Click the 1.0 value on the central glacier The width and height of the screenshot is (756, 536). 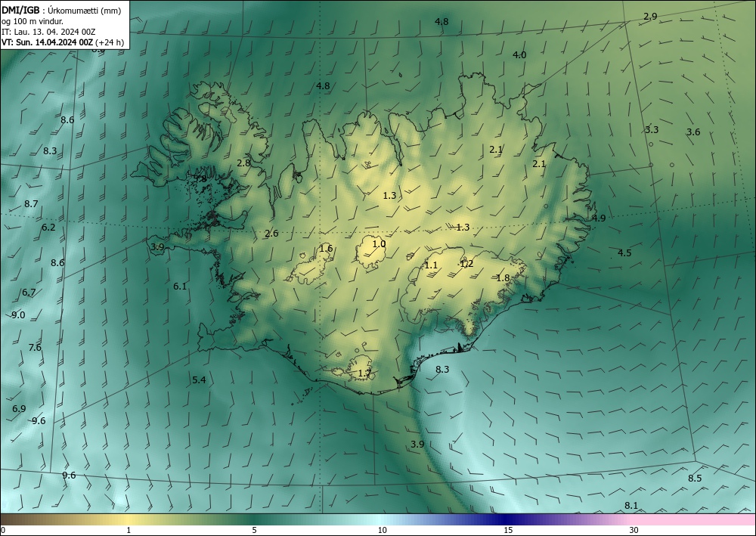click(380, 244)
